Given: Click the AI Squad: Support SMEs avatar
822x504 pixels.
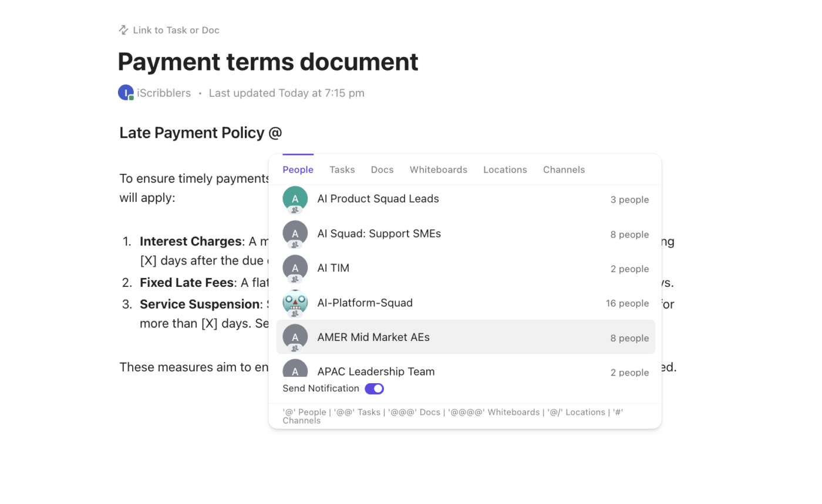Looking at the screenshot, I should [x=295, y=234].
